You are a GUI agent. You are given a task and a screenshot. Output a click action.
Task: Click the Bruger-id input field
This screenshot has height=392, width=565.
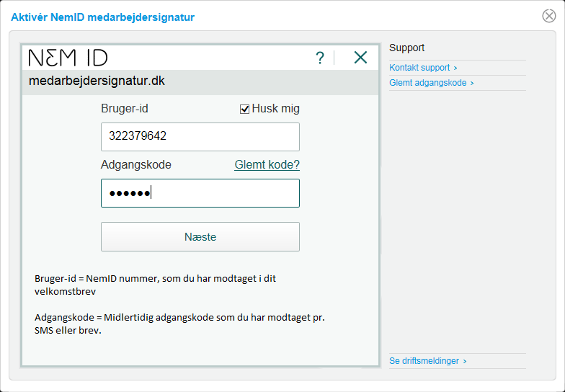pyautogui.click(x=200, y=137)
